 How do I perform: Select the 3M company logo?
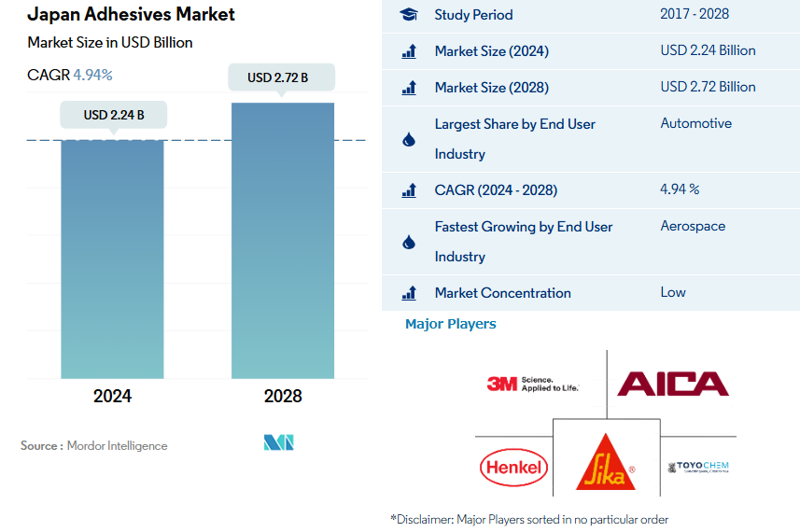[x=532, y=384]
